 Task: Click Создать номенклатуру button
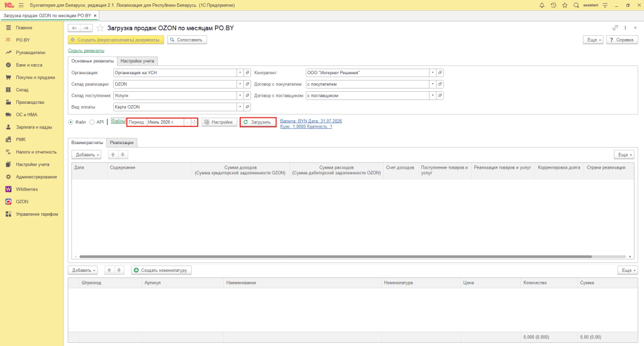(x=162, y=271)
